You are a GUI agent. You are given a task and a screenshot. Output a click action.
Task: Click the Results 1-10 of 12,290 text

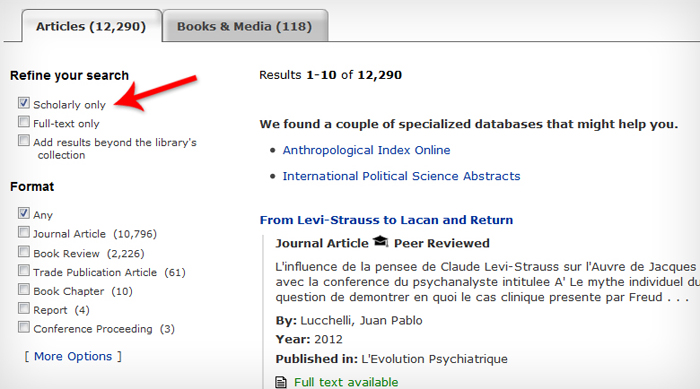pyautogui.click(x=330, y=75)
